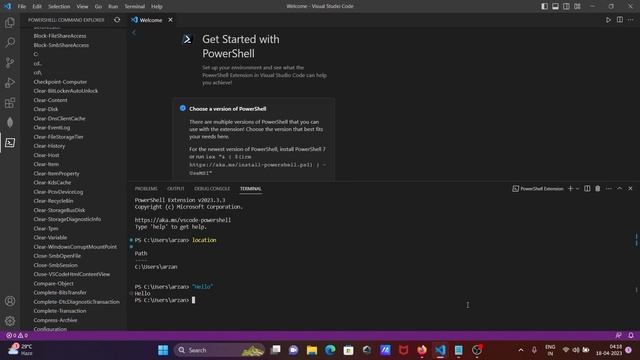Maximize the panel with chevron up

click(x=620, y=189)
